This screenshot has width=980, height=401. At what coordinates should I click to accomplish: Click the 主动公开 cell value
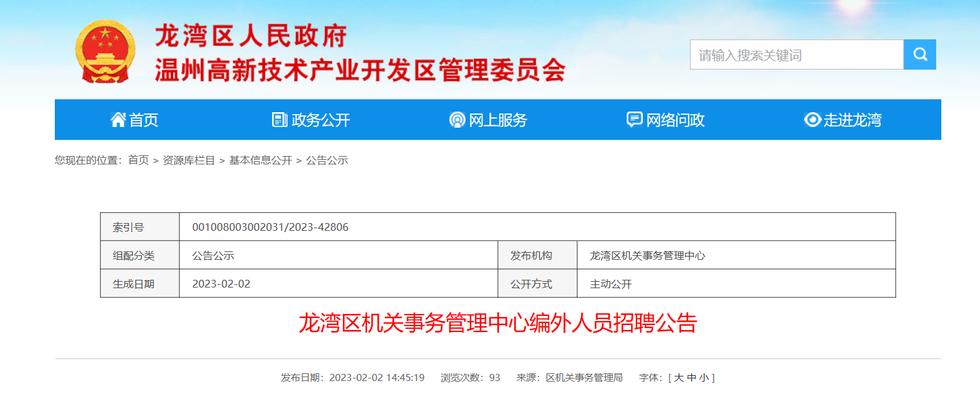click(x=611, y=284)
